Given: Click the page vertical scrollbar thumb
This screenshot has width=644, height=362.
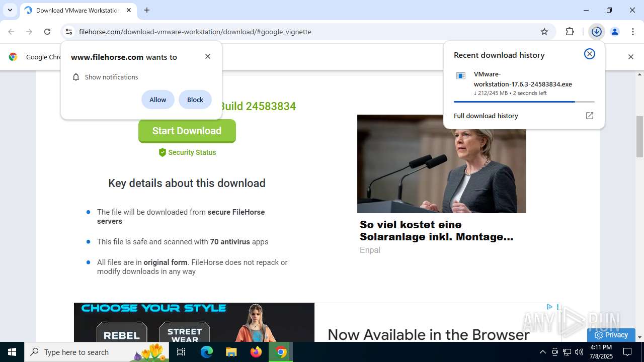Looking at the screenshot, I should [640, 137].
